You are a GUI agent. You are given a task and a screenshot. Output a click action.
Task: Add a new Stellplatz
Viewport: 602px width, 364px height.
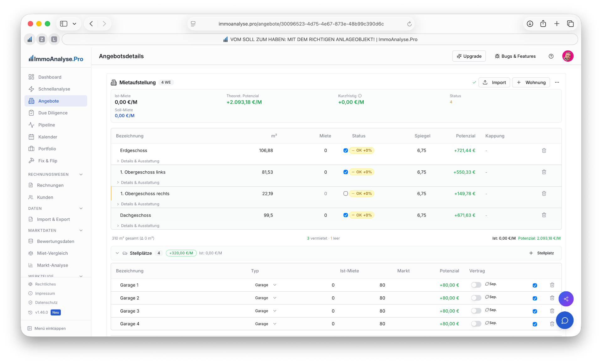(x=541, y=253)
